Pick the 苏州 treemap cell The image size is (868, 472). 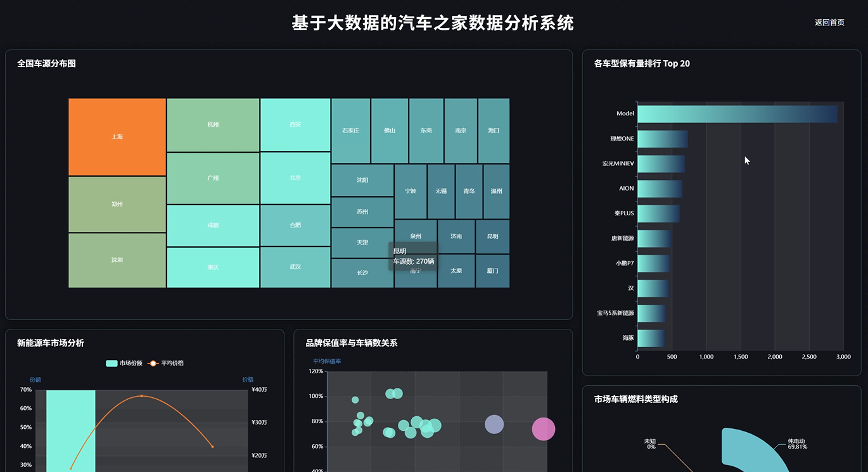pos(362,212)
